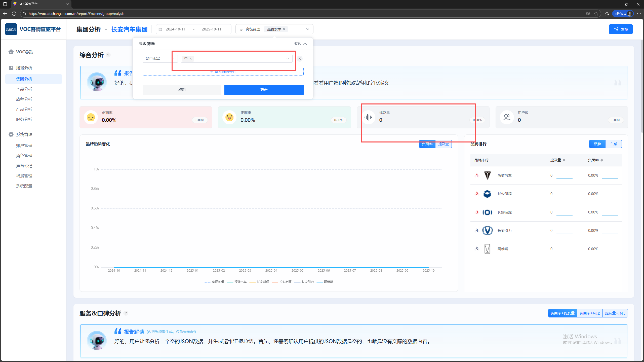The image size is (644, 362).
Task: Sort brand ranking by 提及量 column
Action: click(x=564, y=160)
